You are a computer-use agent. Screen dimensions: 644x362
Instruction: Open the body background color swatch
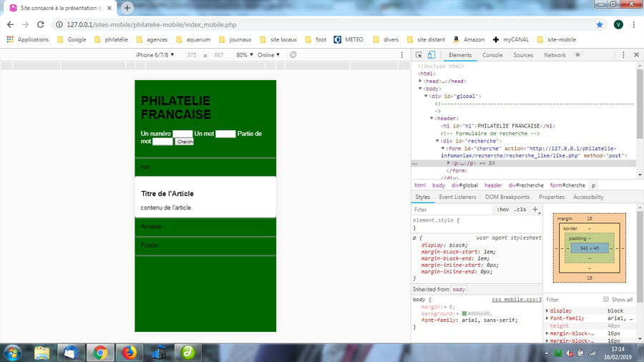[x=464, y=313]
